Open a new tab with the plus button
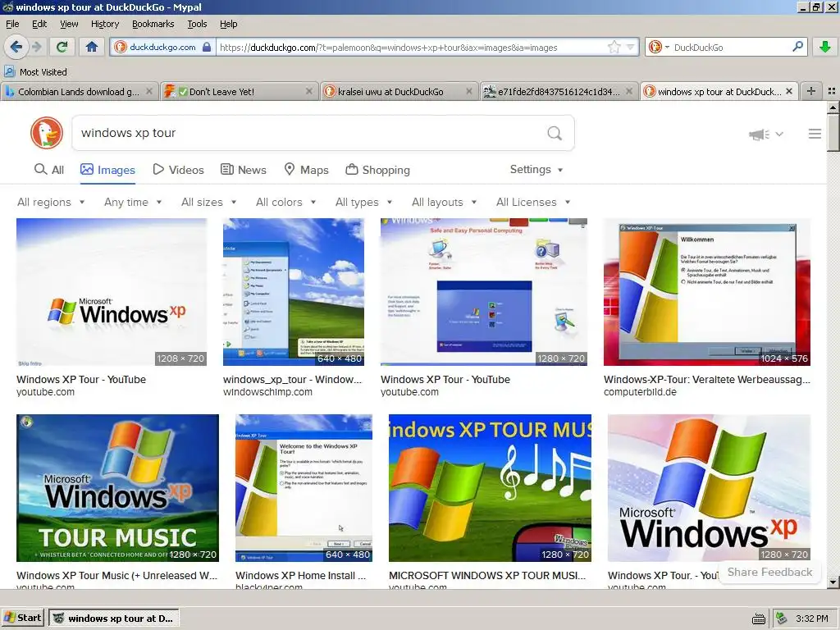Viewport: 840px width, 630px height. click(x=811, y=91)
